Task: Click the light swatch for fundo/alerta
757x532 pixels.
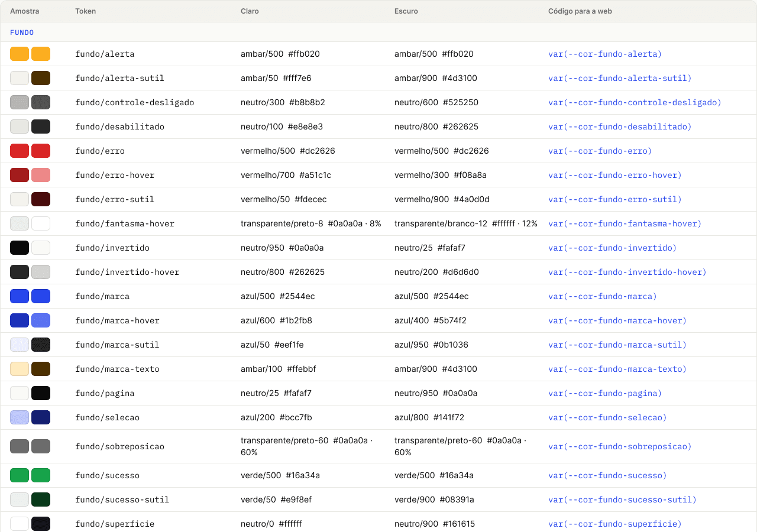Action: tap(20, 54)
